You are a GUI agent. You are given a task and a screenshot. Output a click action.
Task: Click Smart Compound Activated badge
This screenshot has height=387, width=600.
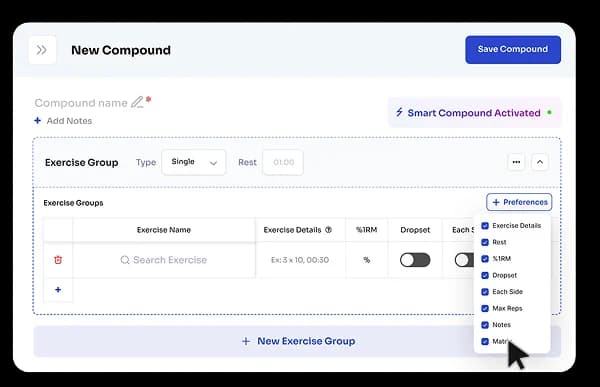click(x=474, y=113)
